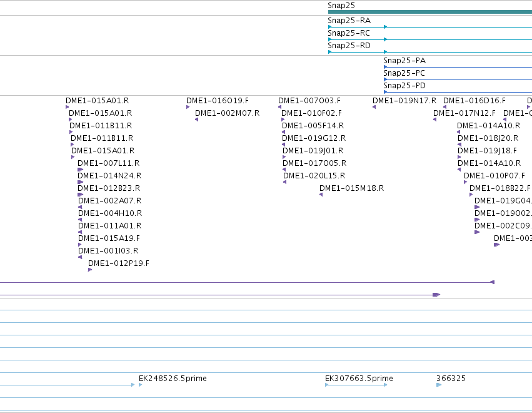Click the teal Snap25 gene bar
This screenshot has height=413, width=532.
430,12
